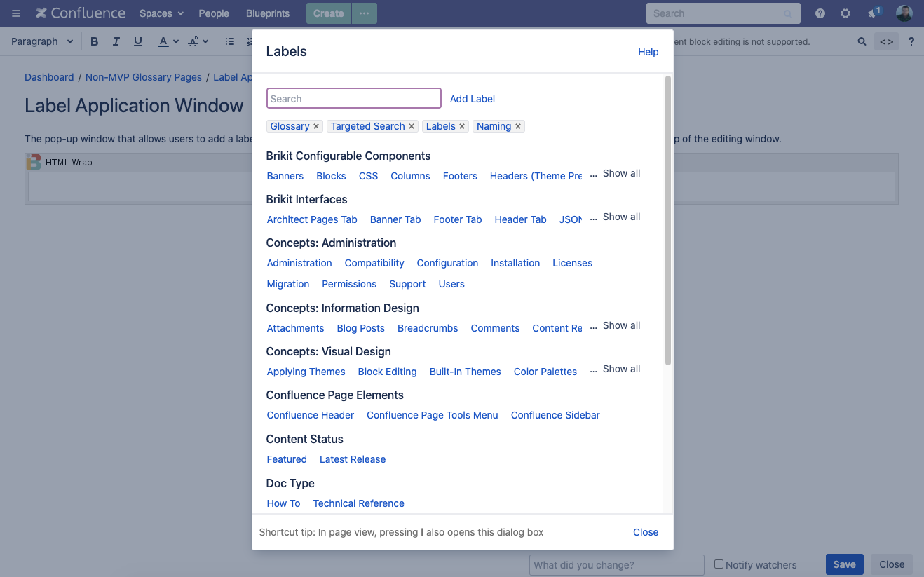Open the Paragraph style dropdown
924x577 pixels.
tap(42, 41)
